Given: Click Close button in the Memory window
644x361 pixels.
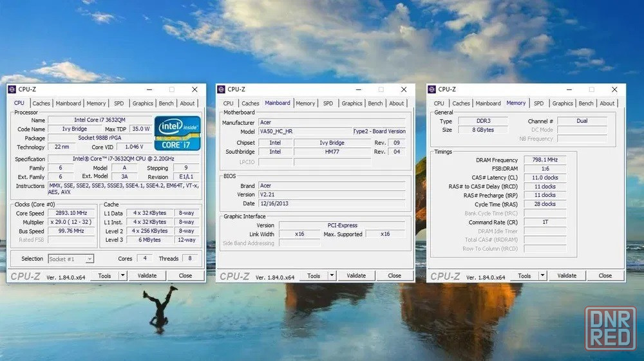Looking at the screenshot, I should (x=605, y=275).
